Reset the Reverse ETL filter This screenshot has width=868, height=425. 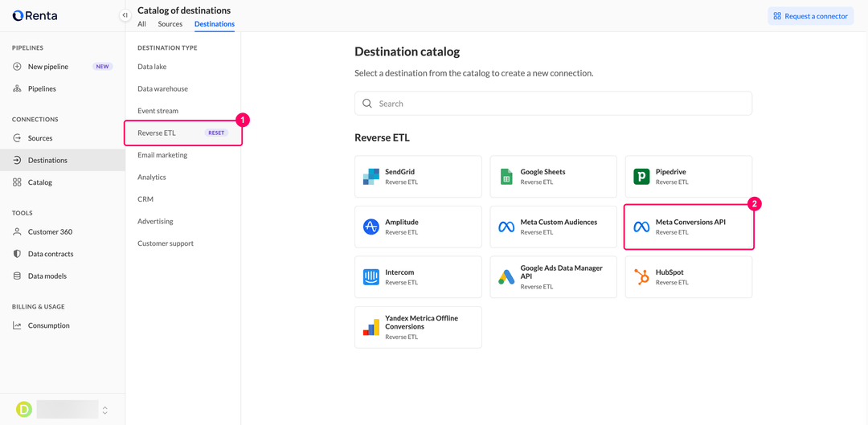pos(216,133)
